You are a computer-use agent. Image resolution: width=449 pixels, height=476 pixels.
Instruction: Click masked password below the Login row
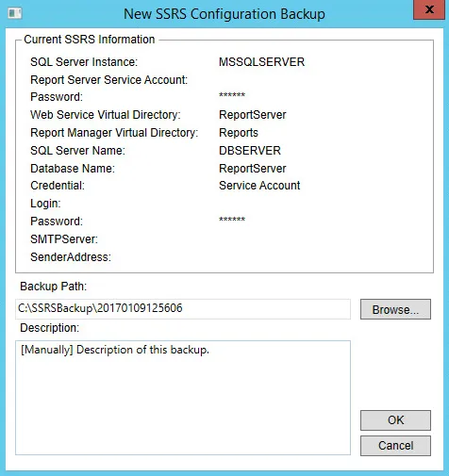[x=232, y=220]
